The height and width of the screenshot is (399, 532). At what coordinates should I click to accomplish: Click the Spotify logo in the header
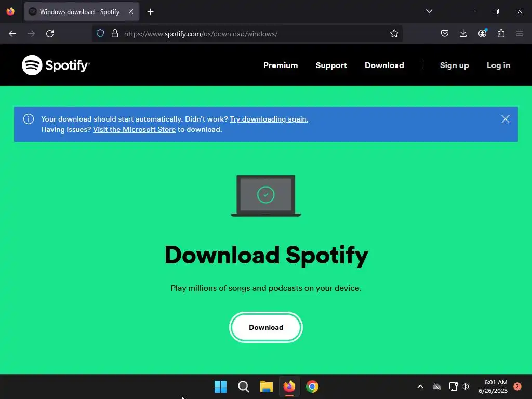tap(56, 65)
